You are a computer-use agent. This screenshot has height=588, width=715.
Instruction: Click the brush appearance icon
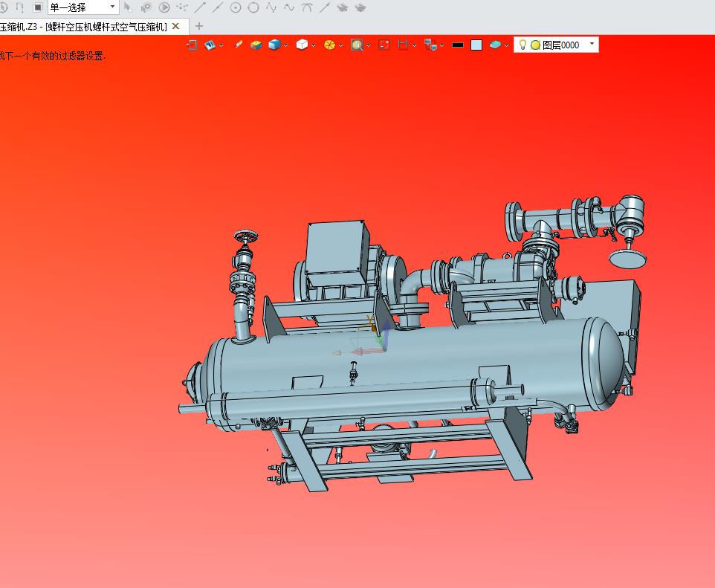238,45
